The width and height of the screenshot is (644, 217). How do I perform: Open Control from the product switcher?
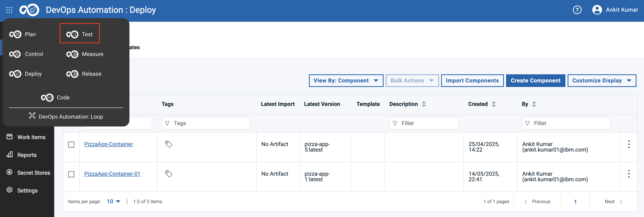point(26,54)
